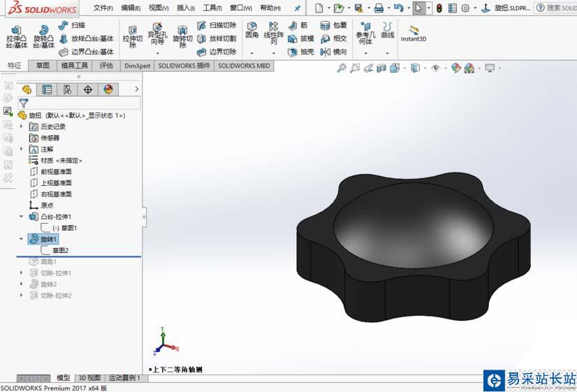The width and height of the screenshot is (577, 392).
Task: Open the Display Style cube icon
Action: [x=416, y=68]
